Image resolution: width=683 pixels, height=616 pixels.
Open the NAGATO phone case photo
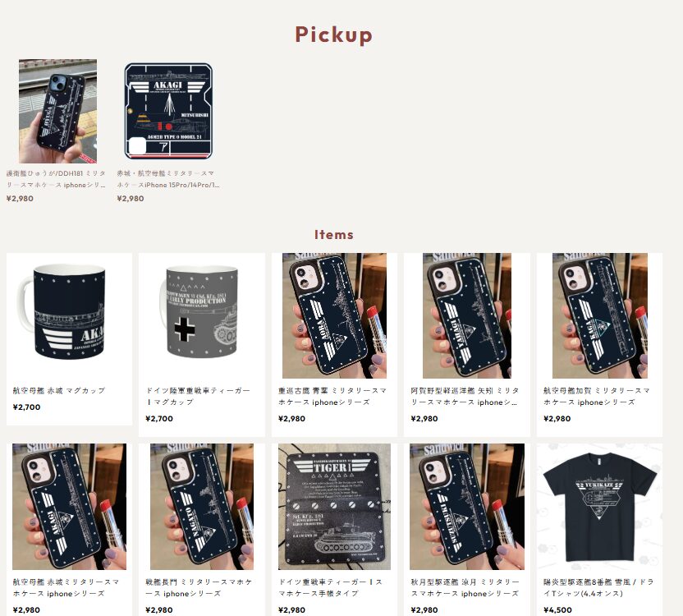(202, 507)
